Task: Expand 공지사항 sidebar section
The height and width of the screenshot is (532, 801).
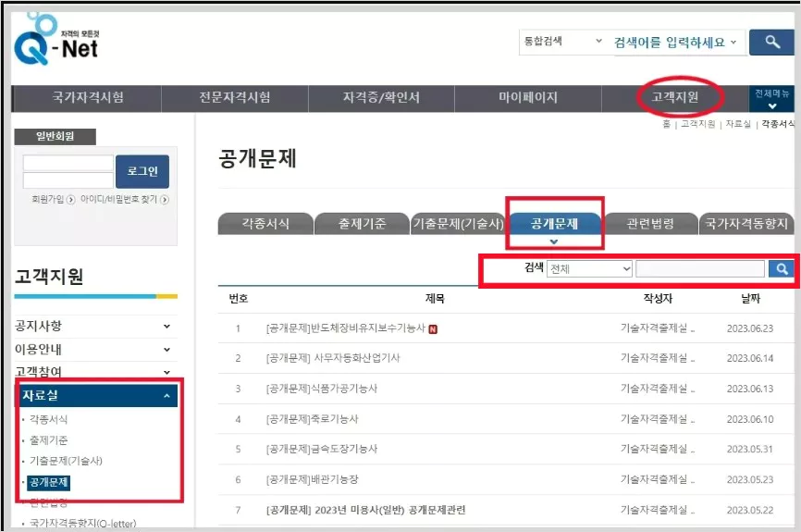Action: pyautogui.click(x=96, y=326)
